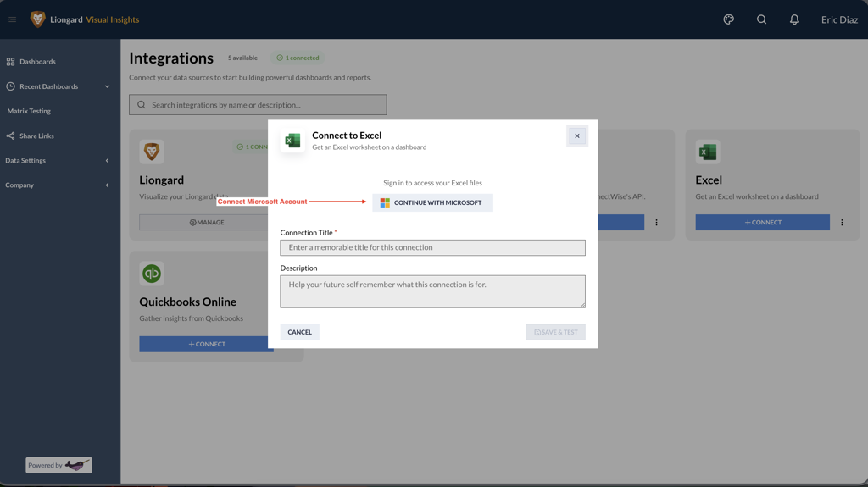Open Share Links in sidebar

(36, 136)
